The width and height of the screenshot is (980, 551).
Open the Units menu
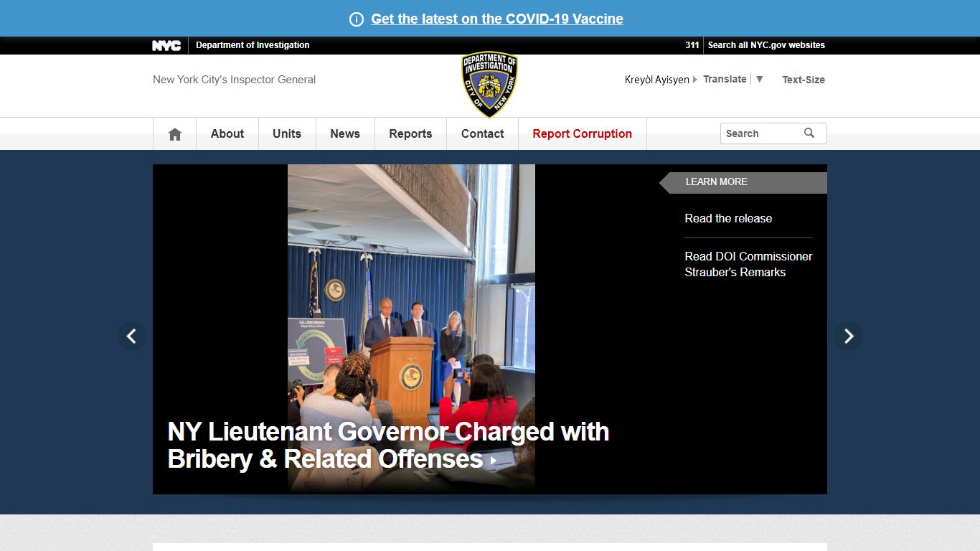pos(287,133)
